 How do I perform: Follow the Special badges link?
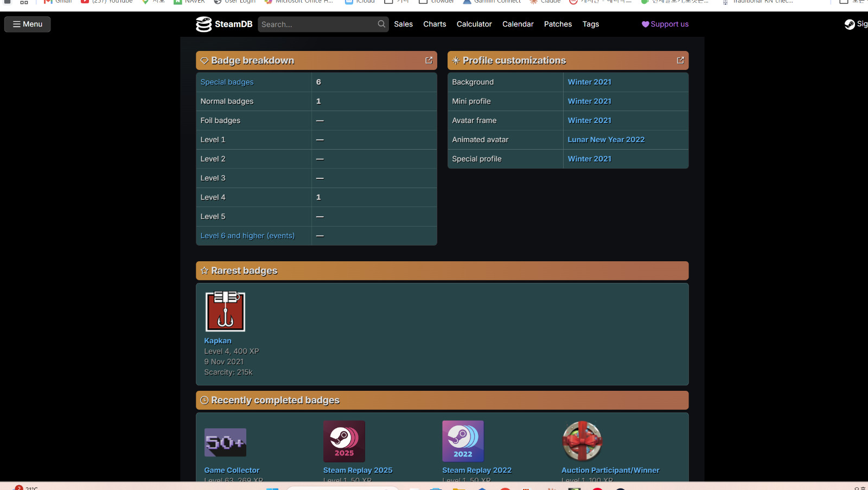pyautogui.click(x=227, y=82)
